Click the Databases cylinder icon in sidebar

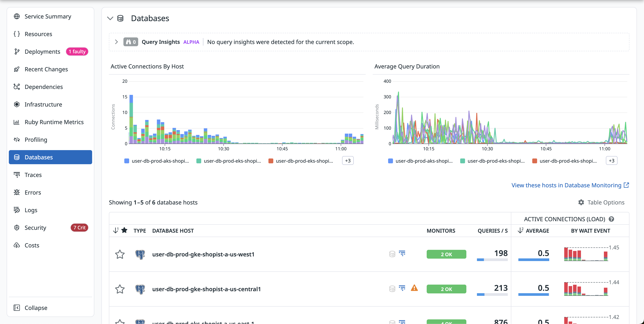17,157
